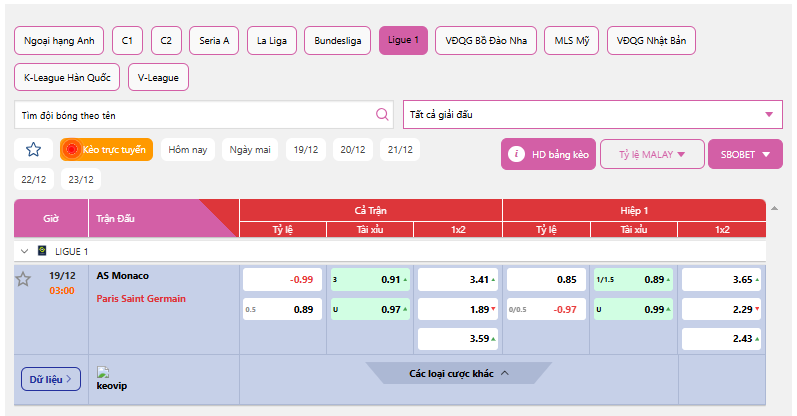Select the C1 league tab
The height and width of the screenshot is (416, 797).
pos(127,41)
